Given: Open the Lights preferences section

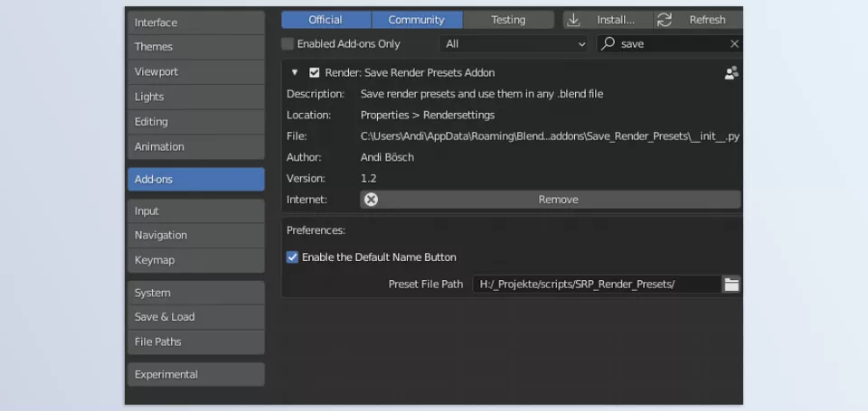Looking at the screenshot, I should tap(196, 97).
